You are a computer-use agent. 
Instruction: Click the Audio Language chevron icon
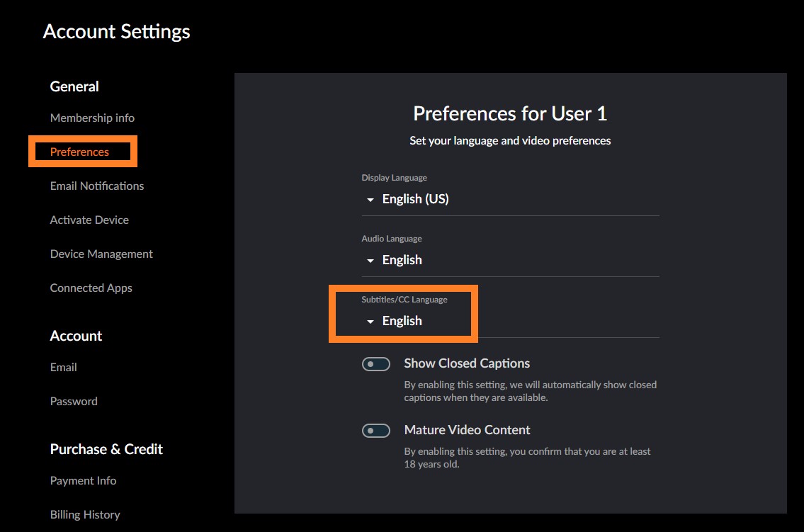pos(369,261)
